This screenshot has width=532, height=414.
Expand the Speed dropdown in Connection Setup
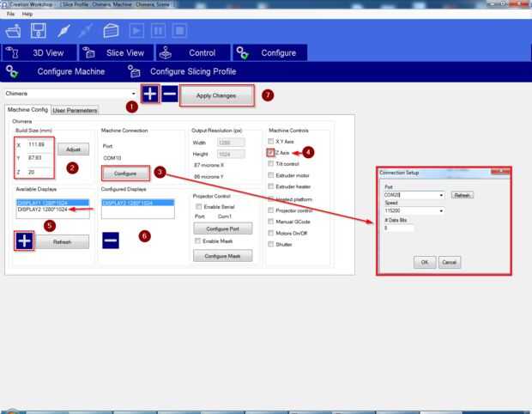(x=441, y=211)
